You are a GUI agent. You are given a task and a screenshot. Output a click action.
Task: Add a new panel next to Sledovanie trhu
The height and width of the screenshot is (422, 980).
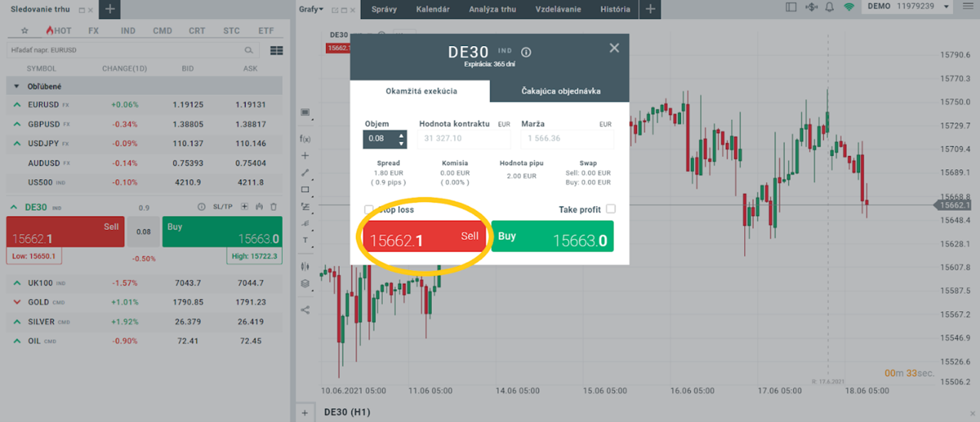point(110,9)
